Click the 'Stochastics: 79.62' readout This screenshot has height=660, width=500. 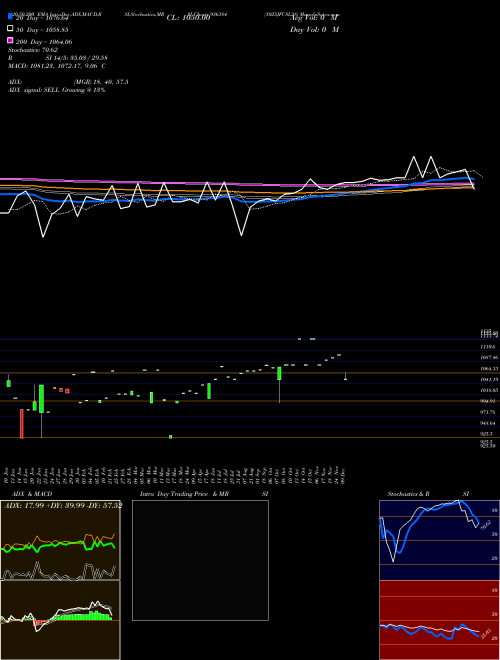click(32, 50)
